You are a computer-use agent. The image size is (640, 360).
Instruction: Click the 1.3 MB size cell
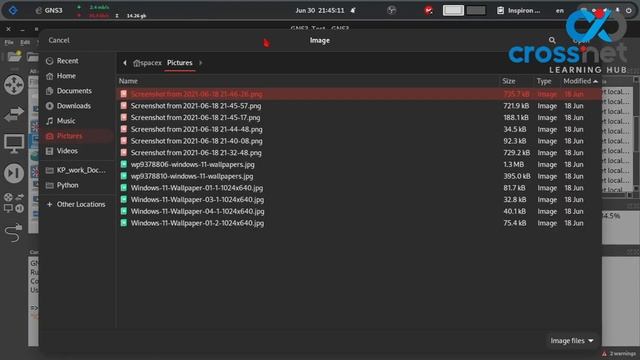point(513,164)
